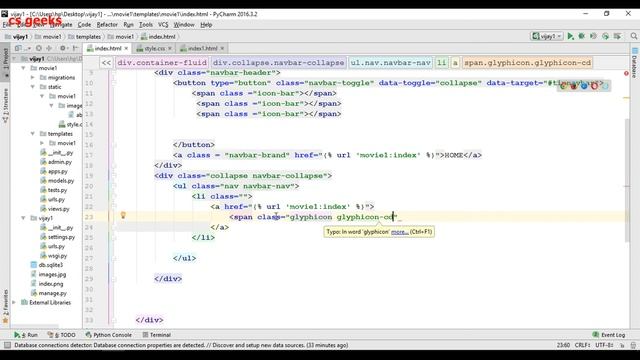The image size is (640, 360).
Task: Select views.py in the project tree
Action: 55,209
